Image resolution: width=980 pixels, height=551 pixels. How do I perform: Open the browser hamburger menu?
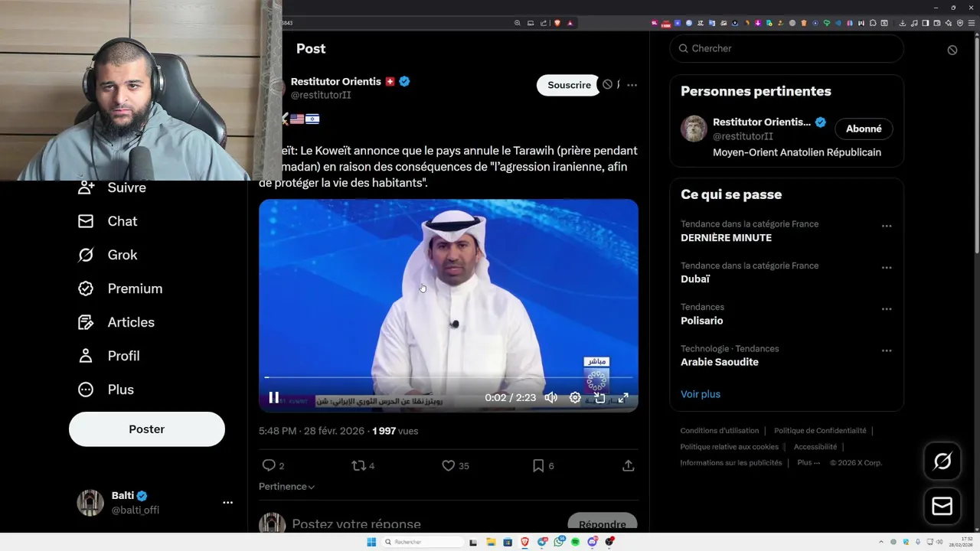(971, 23)
